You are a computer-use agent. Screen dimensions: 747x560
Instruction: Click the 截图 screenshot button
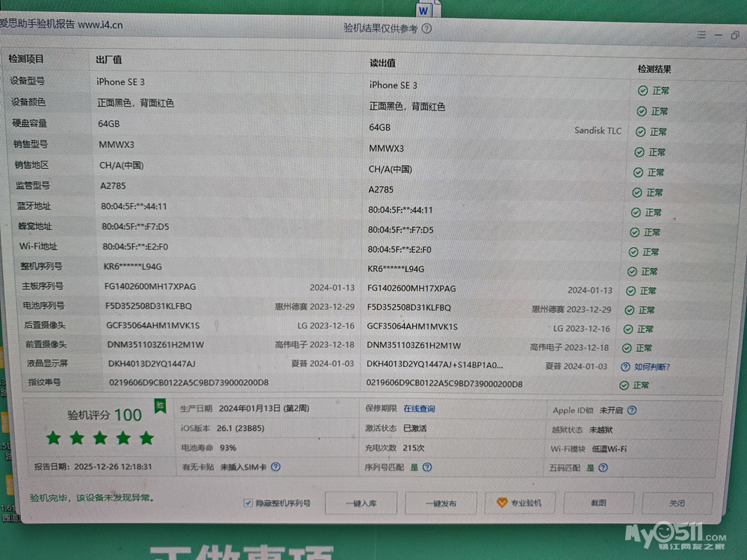click(x=598, y=503)
